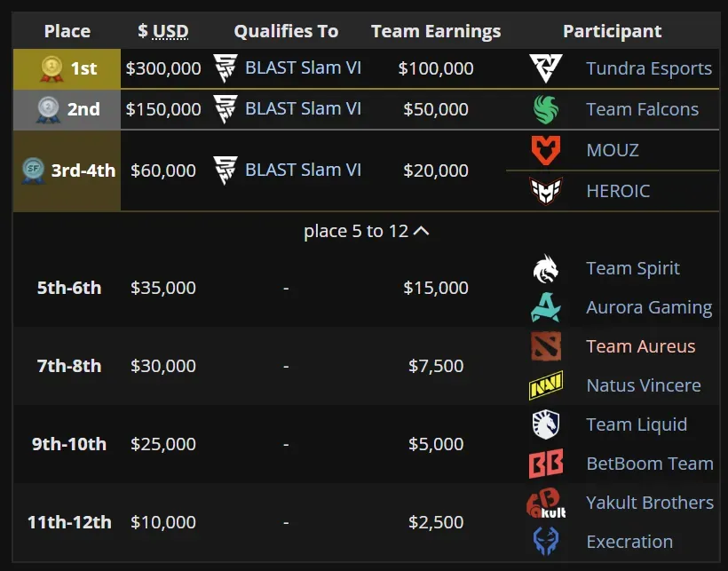This screenshot has width=728, height=571.
Task: Click the Execration team logo
Action: [x=546, y=542]
